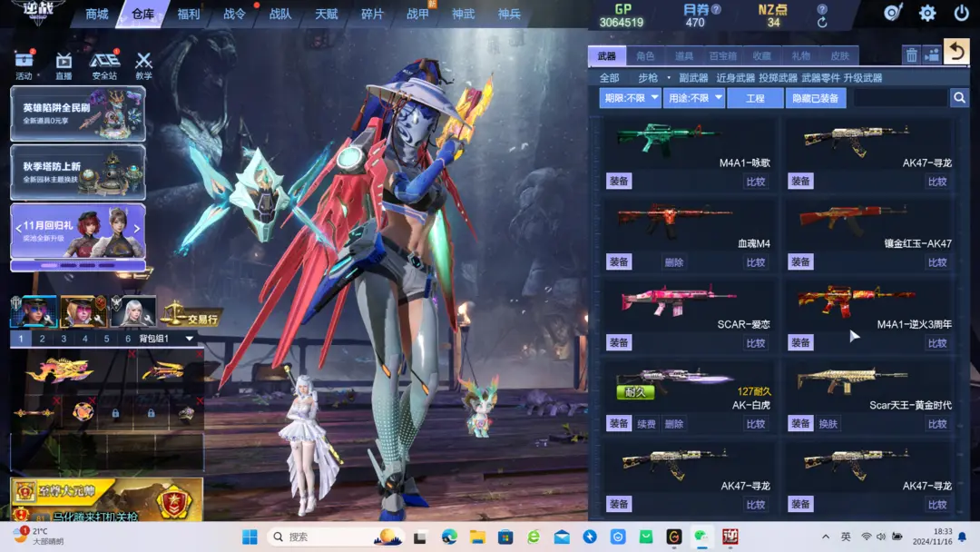
Task: Toggle the 工程 filter button
Action: click(755, 98)
